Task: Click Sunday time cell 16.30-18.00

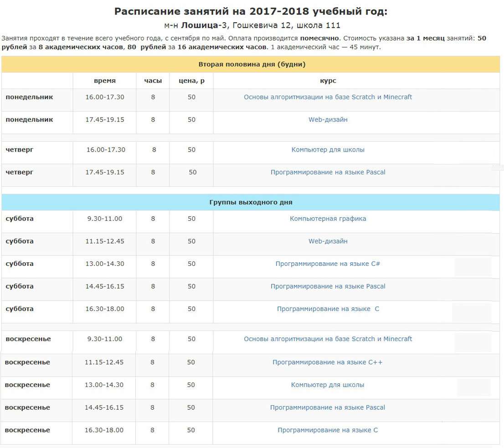Action: coord(104,430)
